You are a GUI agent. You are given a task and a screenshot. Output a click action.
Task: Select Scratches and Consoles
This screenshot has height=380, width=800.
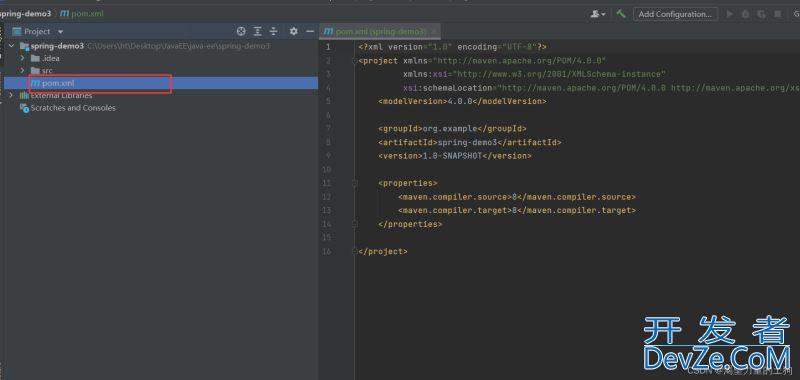click(73, 108)
